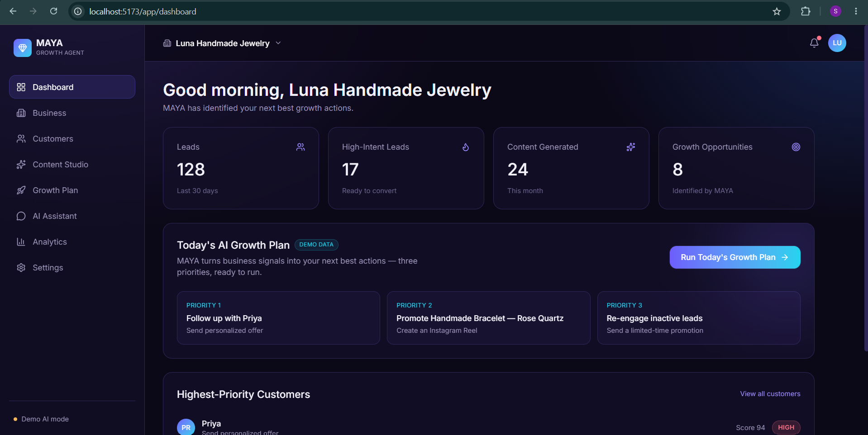Open Priority 1 Follow up with Priya card
Viewport: 868px width, 435px height.
278,318
